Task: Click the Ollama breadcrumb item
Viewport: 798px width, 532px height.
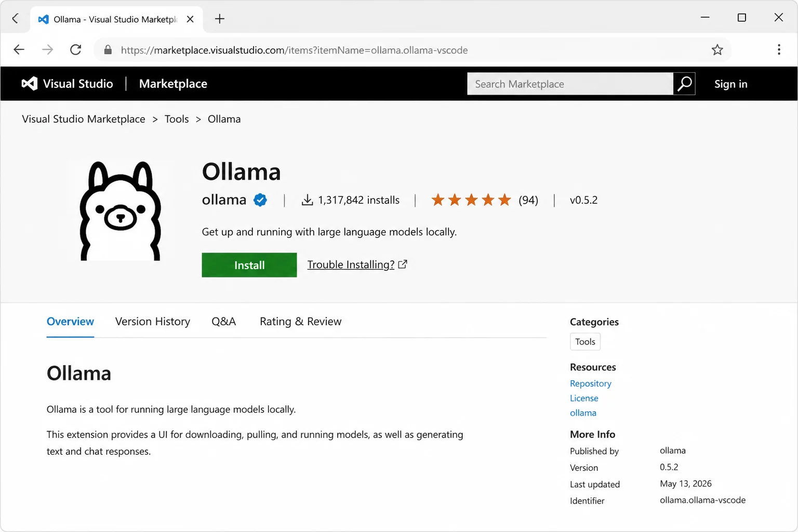Action: coord(224,119)
